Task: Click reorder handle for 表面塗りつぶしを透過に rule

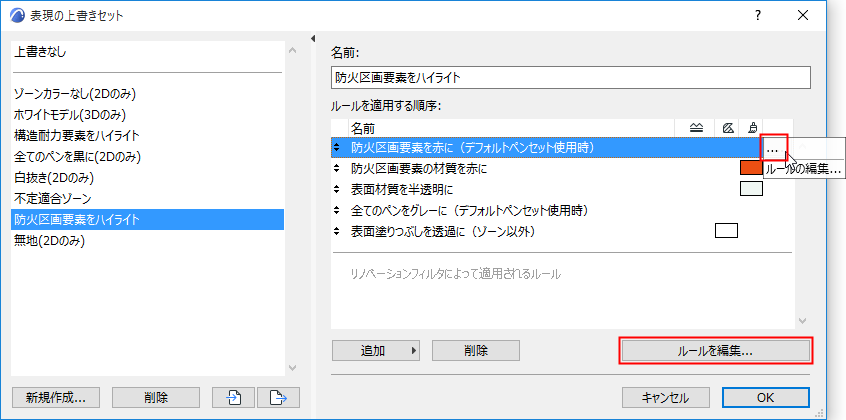Action: coord(337,231)
